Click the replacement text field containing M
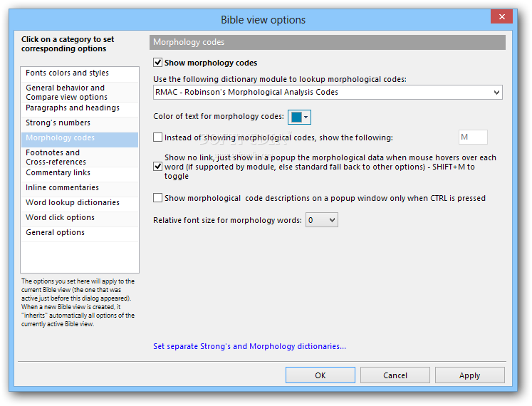This screenshot has height=406, width=532. 473,137
